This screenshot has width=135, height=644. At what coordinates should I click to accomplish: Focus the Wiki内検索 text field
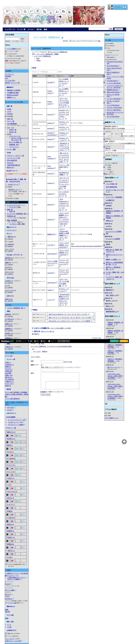click(x=12, y=39)
